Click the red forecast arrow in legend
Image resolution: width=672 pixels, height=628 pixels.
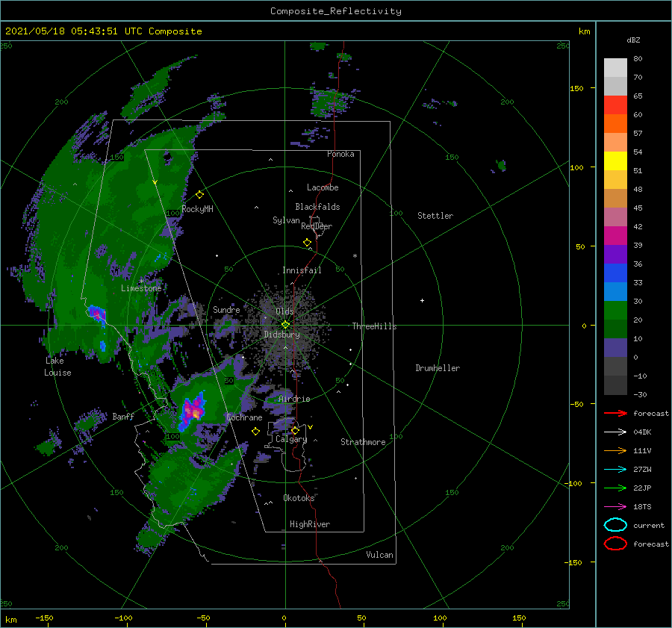coord(615,413)
